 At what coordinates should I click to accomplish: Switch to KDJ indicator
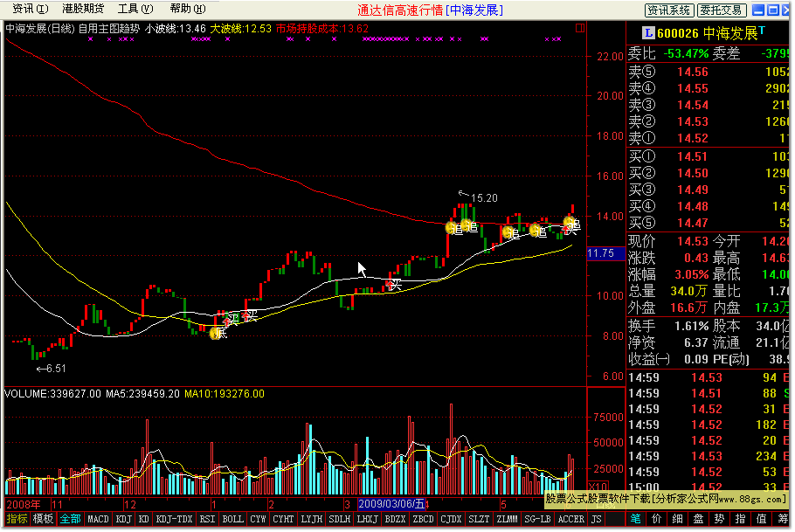pos(124,519)
